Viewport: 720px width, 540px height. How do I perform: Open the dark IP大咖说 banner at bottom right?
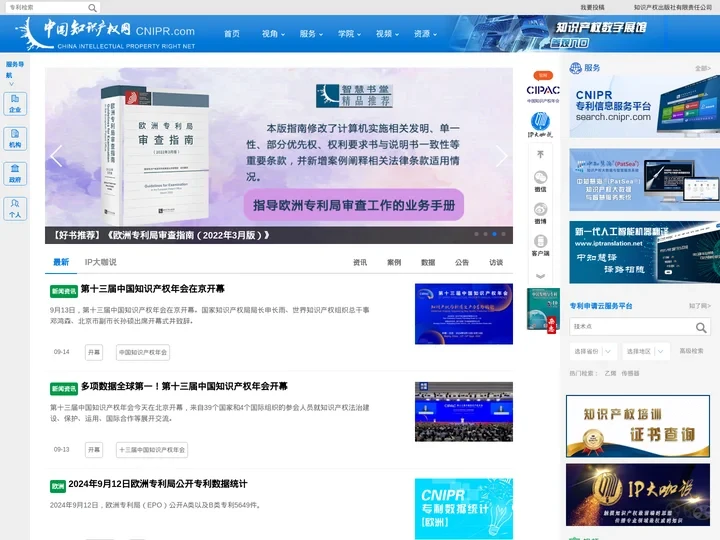(638, 495)
